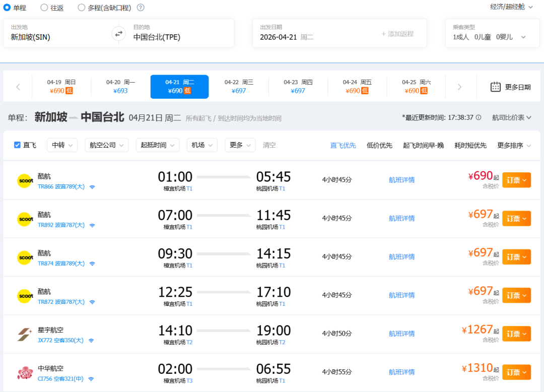The width and height of the screenshot is (544, 392).
Task: Click the swap departure and destination icon
Action: [118, 34]
